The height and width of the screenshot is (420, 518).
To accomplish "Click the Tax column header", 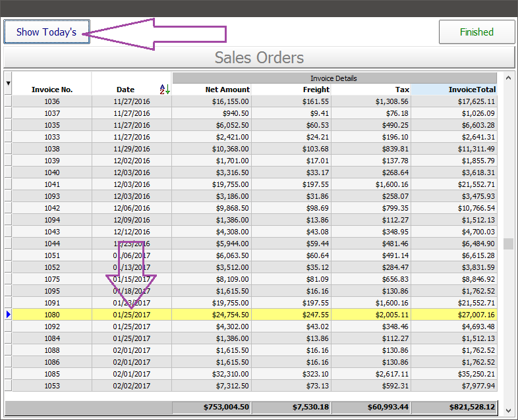I will [370, 90].
